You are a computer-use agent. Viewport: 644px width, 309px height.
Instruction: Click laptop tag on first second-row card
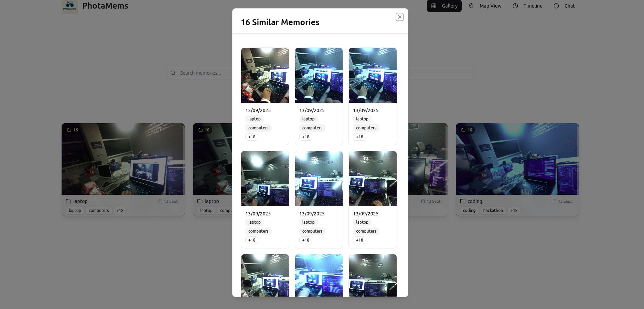tap(255, 222)
